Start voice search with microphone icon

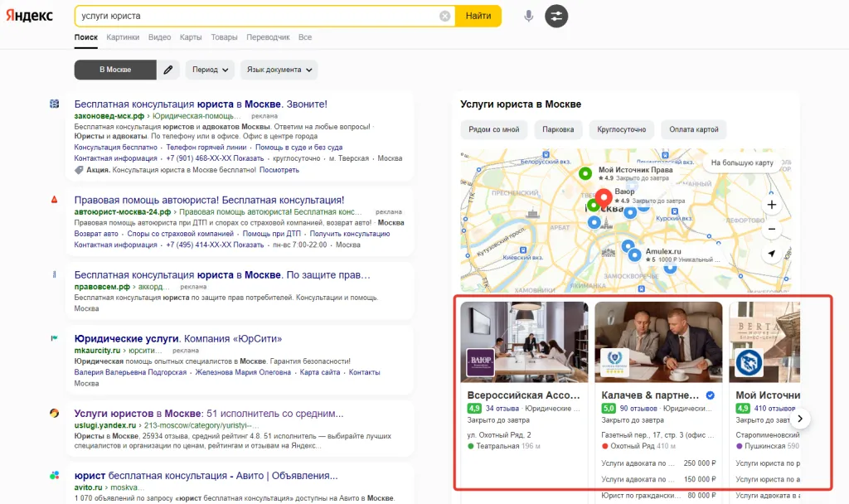528,17
